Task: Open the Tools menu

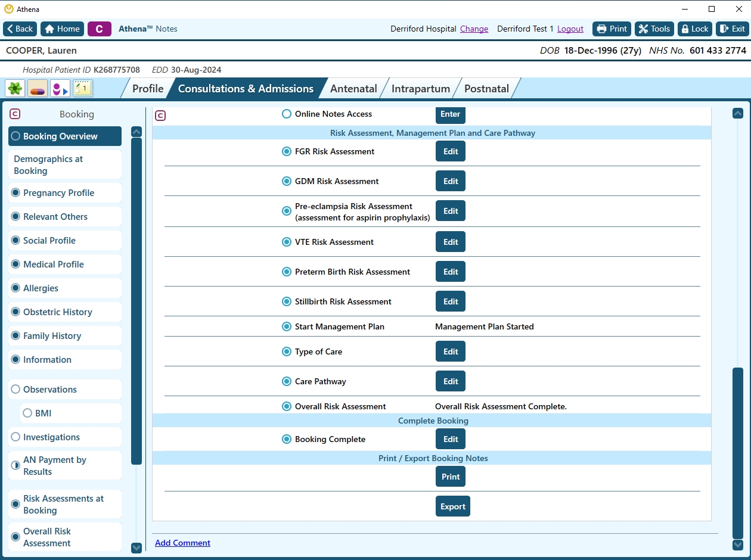Action: point(654,29)
